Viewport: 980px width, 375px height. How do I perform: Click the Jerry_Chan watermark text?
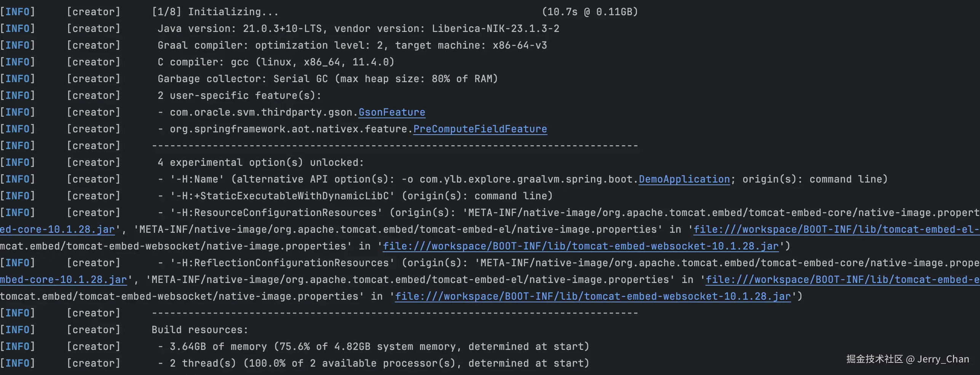pyautogui.click(x=943, y=359)
